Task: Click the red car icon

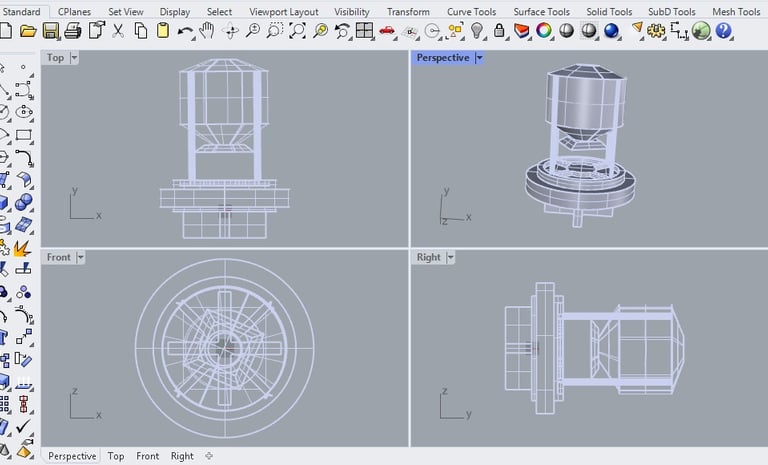Action: (387, 31)
